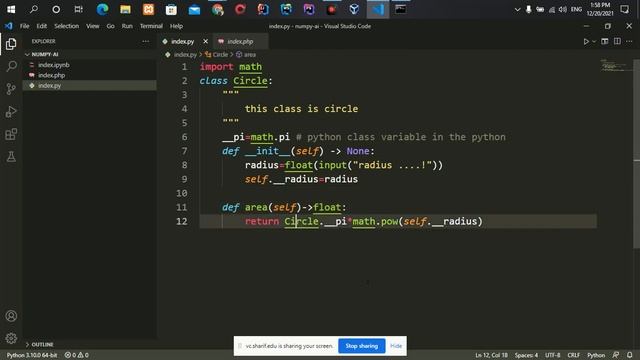Collapse the NUMPY-AI folder section
The image size is (640, 360).
pyautogui.click(x=89, y=54)
